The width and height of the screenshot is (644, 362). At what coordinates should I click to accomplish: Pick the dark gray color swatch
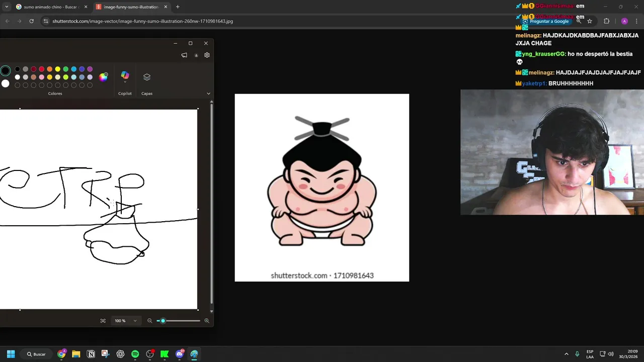pyautogui.click(x=26, y=69)
